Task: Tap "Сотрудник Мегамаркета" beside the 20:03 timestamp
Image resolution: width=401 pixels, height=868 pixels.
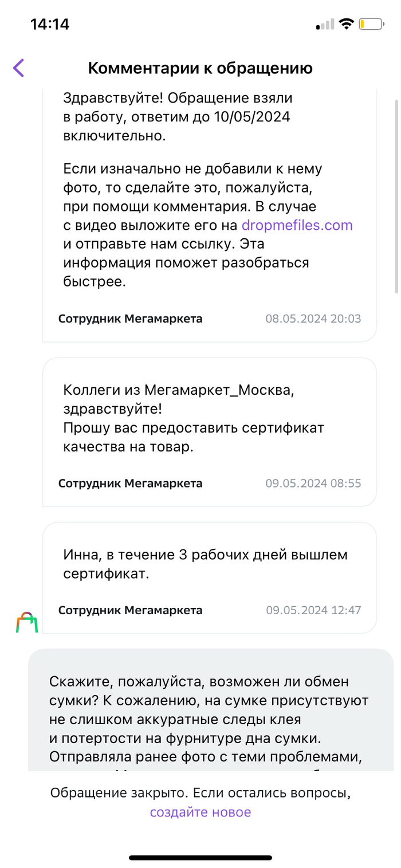Action: pos(130,319)
